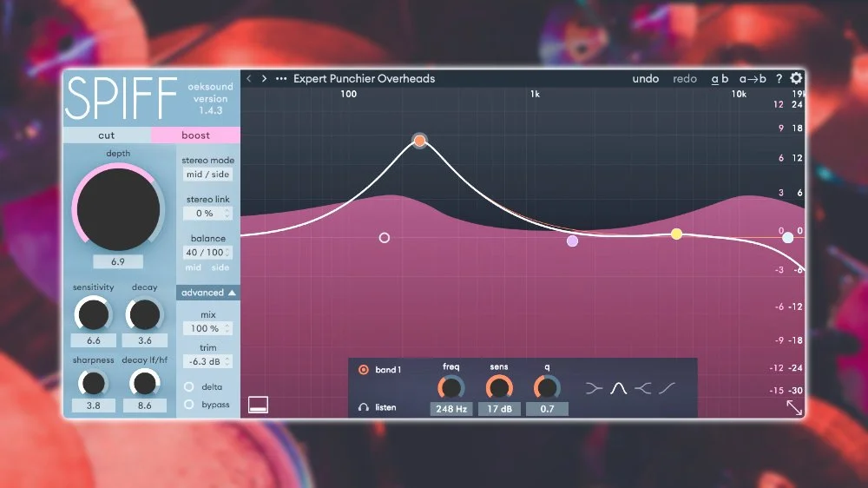
Task: Select low shelf filter shape icon
Action: point(594,388)
